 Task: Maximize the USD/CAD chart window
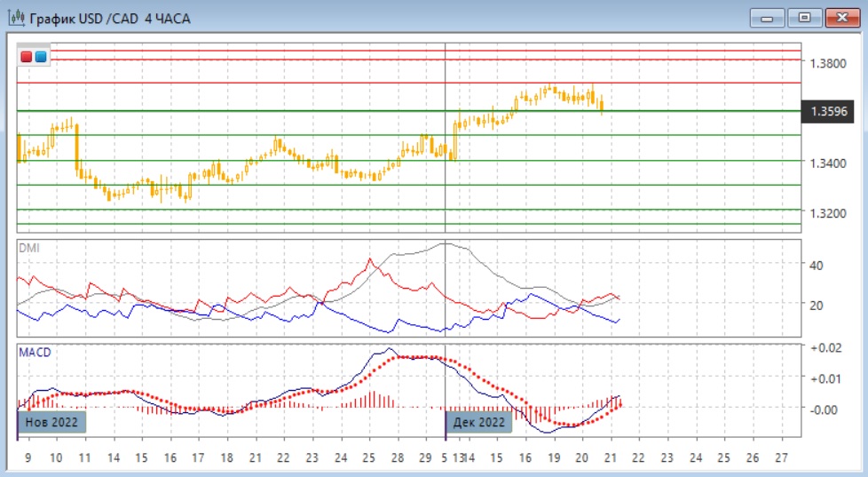coord(804,18)
